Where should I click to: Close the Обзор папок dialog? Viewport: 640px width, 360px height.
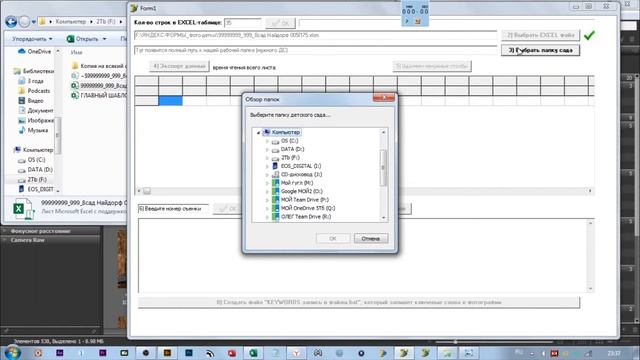point(383,98)
